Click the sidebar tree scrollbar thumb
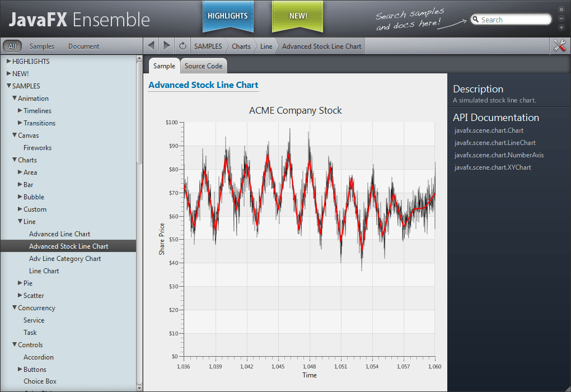The height and width of the screenshot is (392, 571). coord(139,113)
